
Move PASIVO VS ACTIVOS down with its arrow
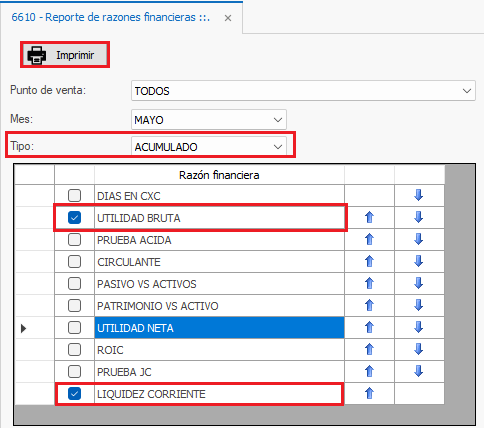tap(419, 283)
